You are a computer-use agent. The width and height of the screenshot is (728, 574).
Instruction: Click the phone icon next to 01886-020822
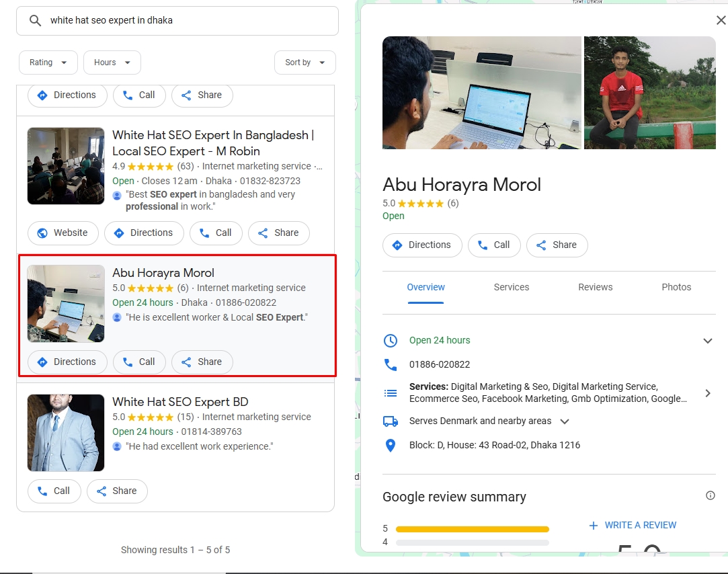390,364
